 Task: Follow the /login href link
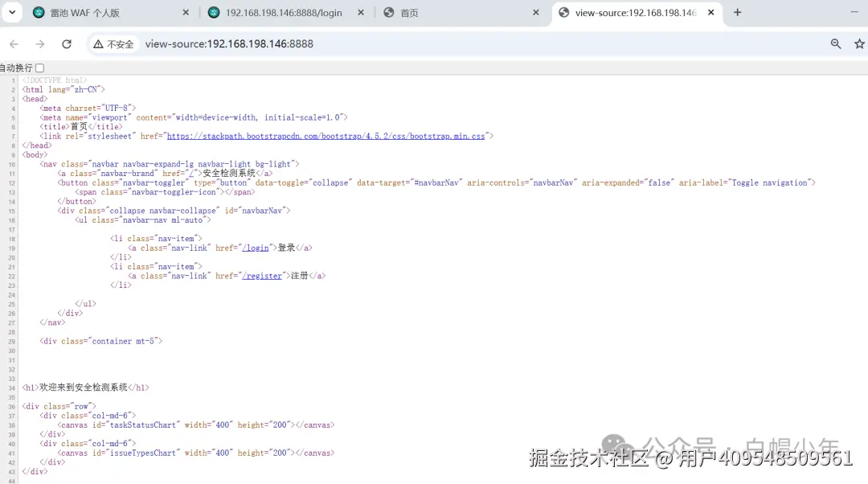(x=256, y=248)
